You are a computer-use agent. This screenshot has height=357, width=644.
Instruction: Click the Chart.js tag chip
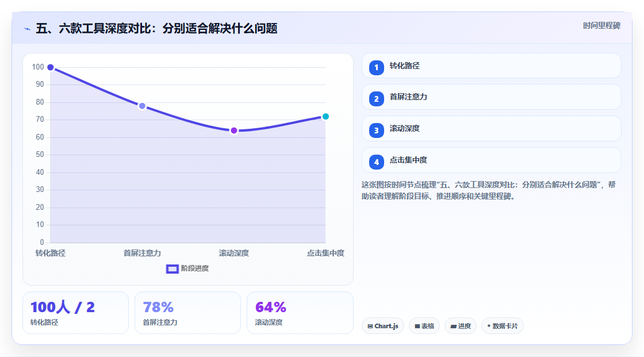383,326
